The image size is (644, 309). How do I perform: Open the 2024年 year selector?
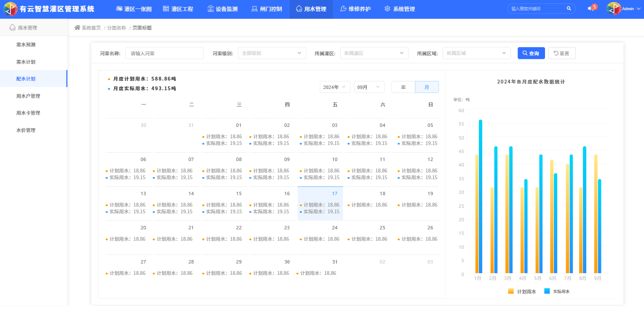click(335, 87)
